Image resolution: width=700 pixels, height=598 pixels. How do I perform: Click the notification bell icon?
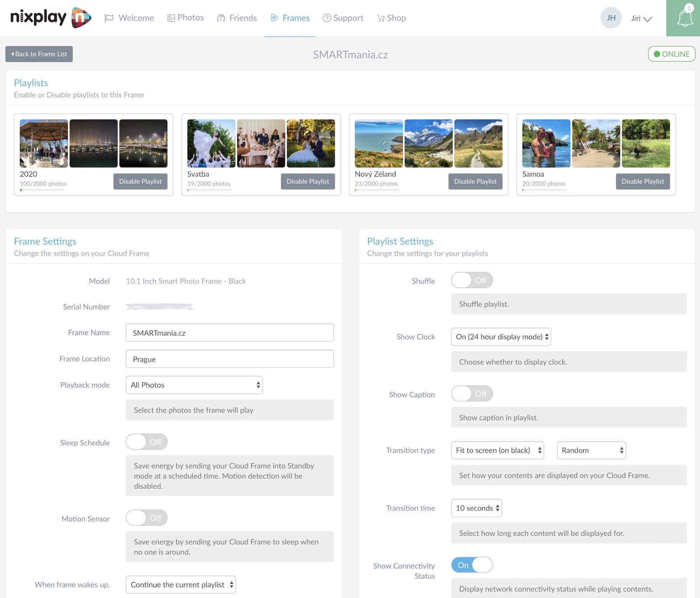(x=685, y=18)
